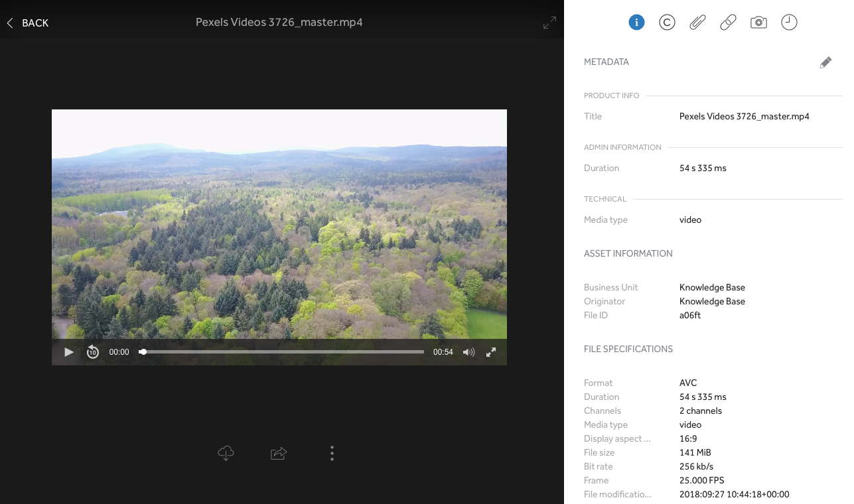Click the video preview thumbnail
Viewport: 854px width, 504px height.
(279, 225)
